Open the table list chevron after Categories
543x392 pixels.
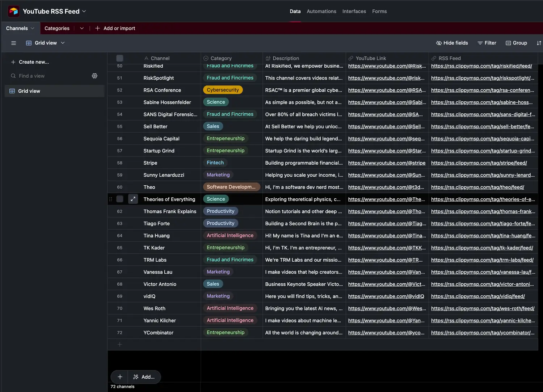[82, 28]
